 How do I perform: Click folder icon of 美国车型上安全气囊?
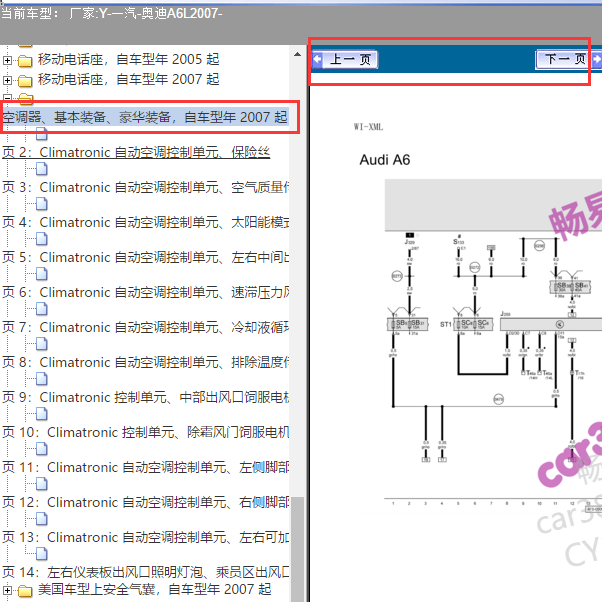point(25,590)
